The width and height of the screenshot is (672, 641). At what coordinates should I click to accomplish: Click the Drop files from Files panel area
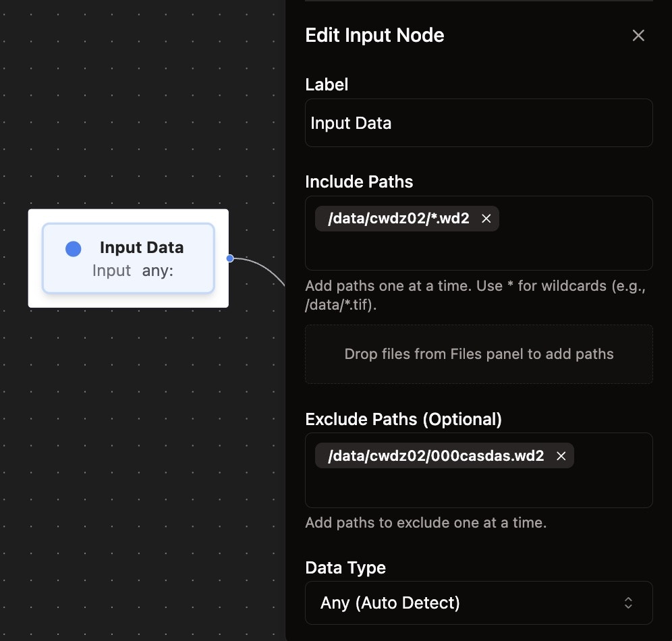click(x=479, y=354)
